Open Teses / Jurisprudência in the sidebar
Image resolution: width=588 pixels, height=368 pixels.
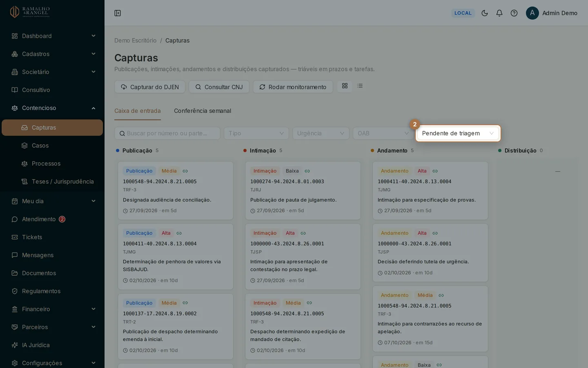pyautogui.click(x=52, y=182)
